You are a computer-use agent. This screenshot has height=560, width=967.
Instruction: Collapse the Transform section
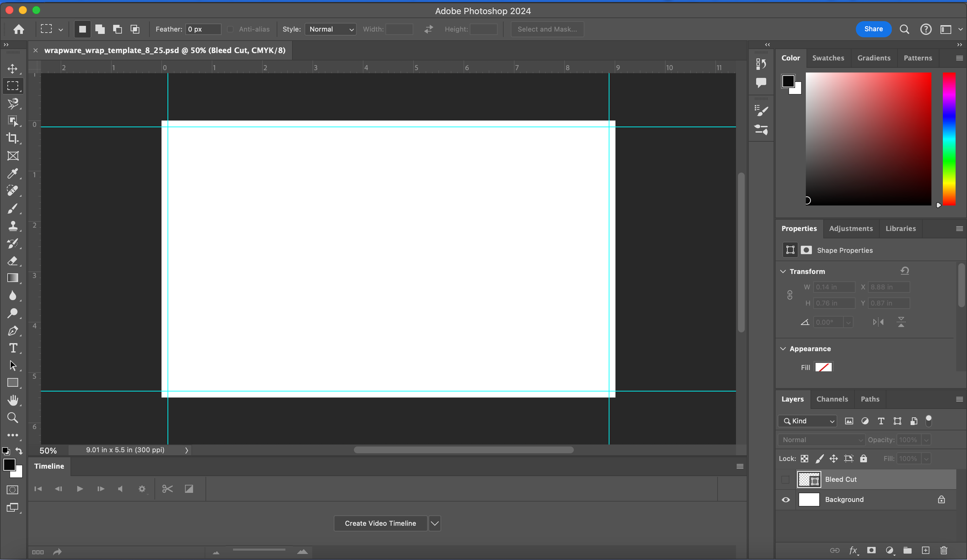point(783,271)
